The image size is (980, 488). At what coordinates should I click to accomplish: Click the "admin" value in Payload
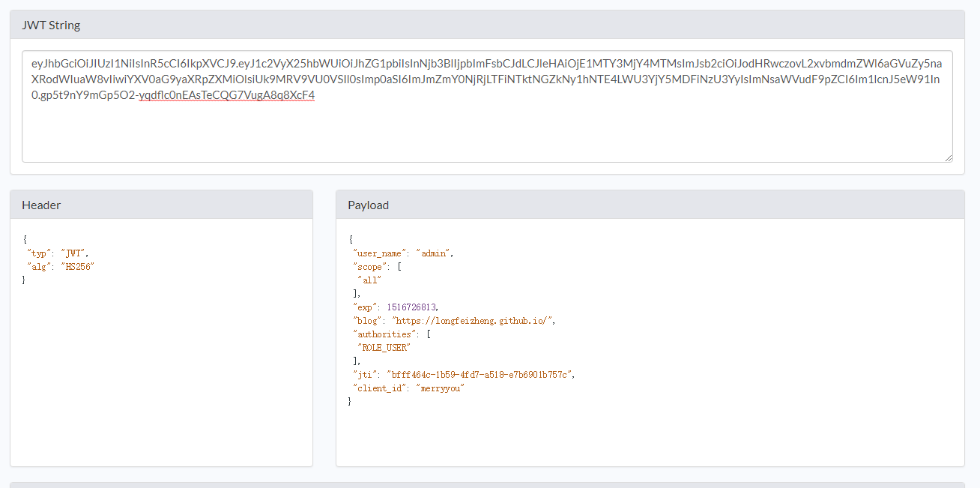coord(435,253)
